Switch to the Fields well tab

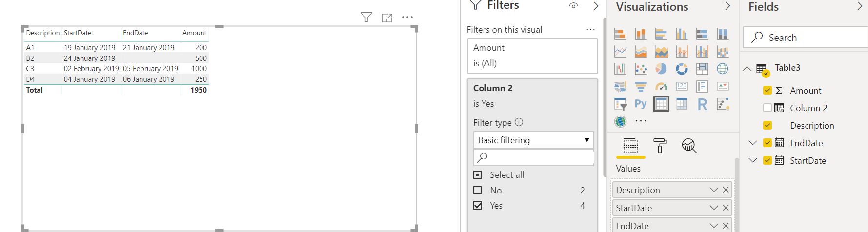click(x=631, y=146)
